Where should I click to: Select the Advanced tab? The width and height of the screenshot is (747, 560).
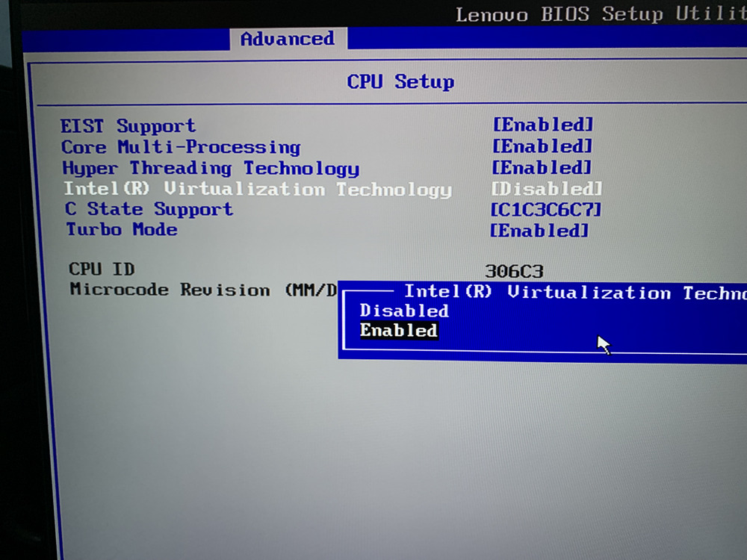288,39
